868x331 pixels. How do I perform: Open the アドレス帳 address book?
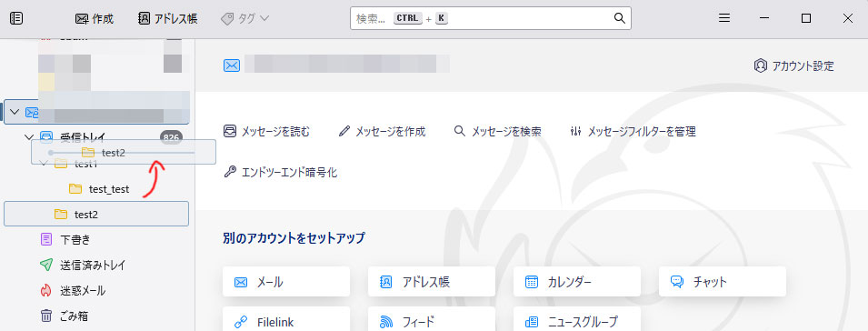click(168, 18)
